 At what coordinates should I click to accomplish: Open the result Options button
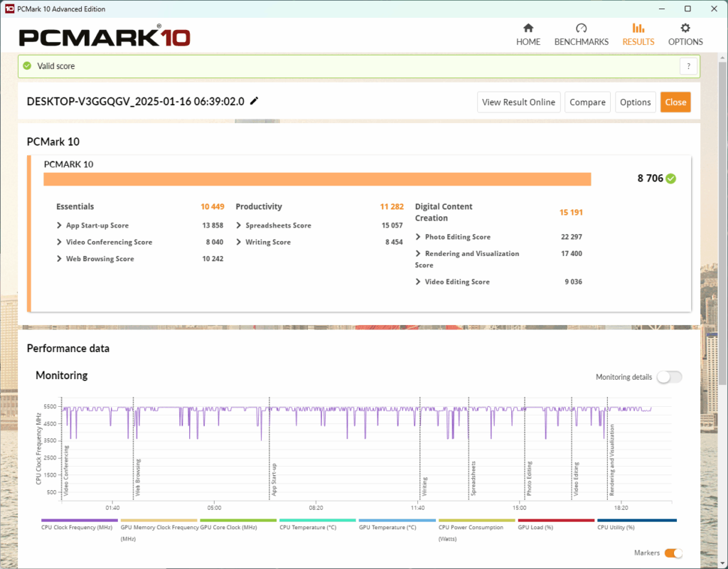[635, 102]
